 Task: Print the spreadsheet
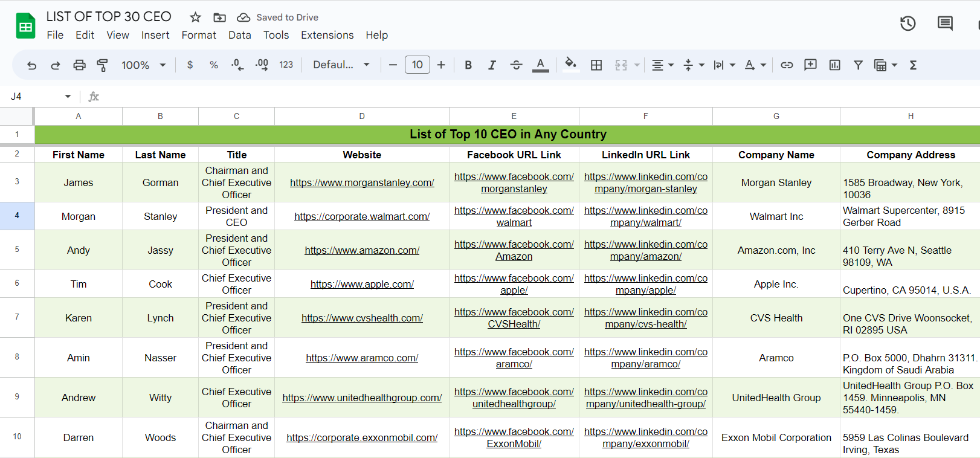(79, 65)
